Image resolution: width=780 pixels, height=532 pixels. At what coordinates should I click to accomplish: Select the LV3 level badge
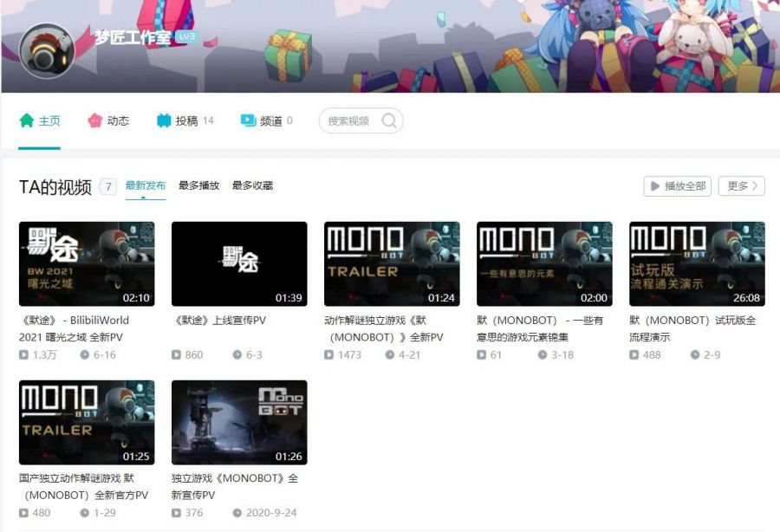coord(187,36)
